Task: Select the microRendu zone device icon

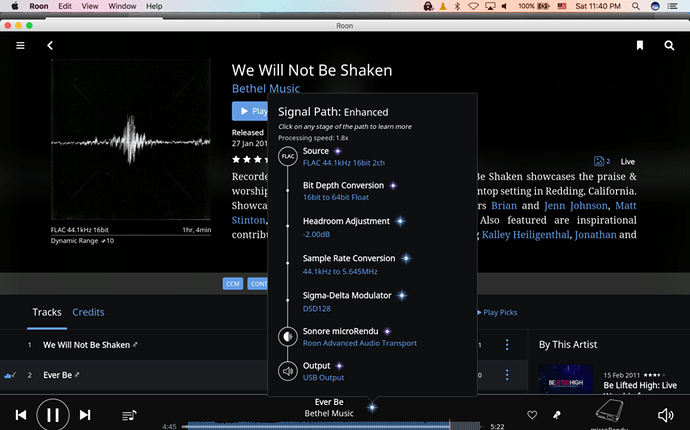Action: click(609, 411)
